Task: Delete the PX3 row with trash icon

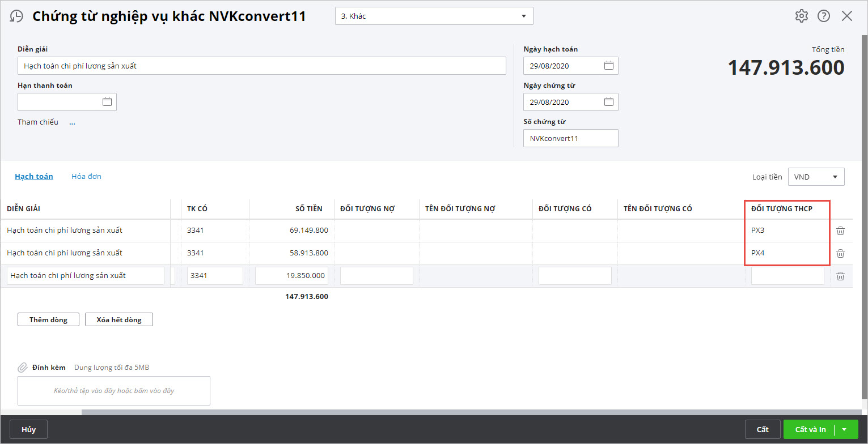Action: 841,230
